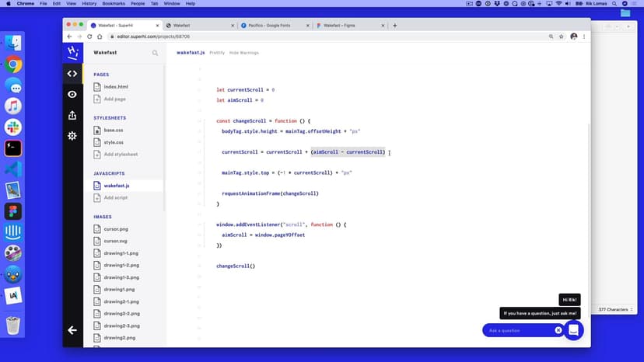Click the preview eye icon
644x362 pixels.
[x=72, y=94]
